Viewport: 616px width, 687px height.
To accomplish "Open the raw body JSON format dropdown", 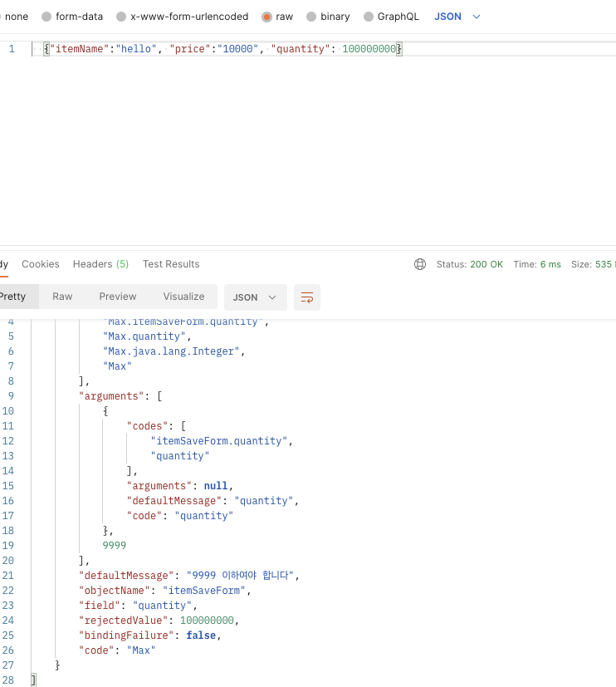I will coord(457,17).
